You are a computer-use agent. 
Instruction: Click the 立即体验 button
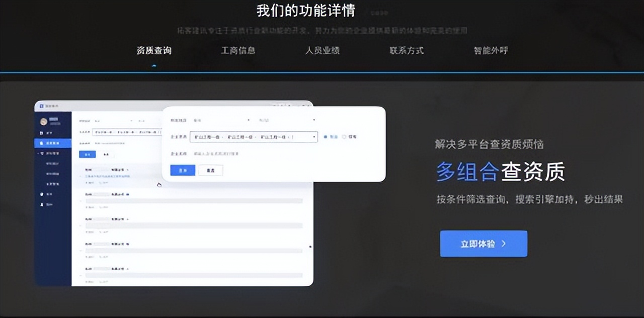[483, 244]
